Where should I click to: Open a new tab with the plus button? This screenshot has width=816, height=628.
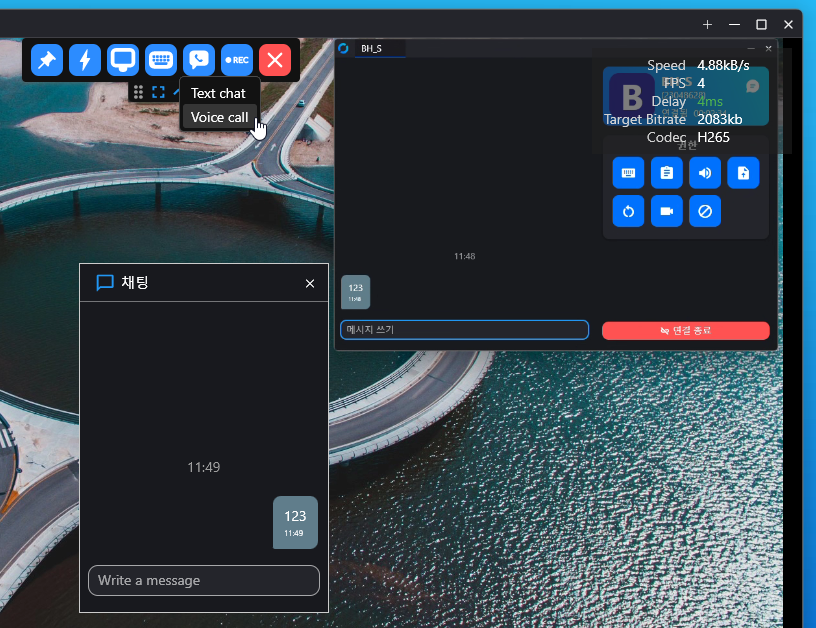[707, 24]
